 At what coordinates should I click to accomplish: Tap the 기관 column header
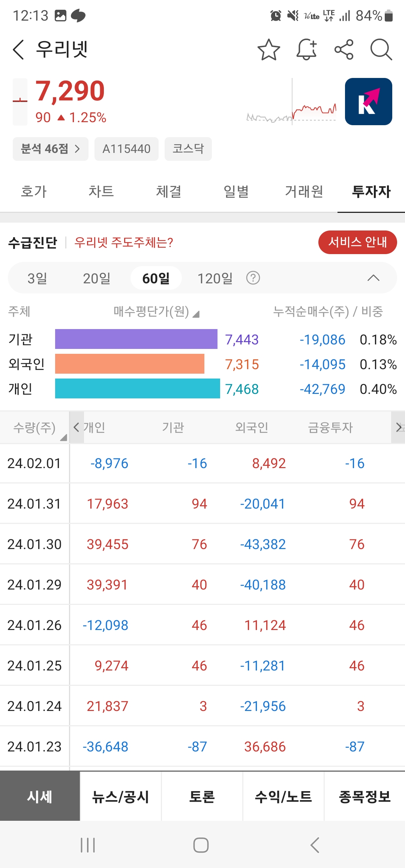tap(173, 427)
